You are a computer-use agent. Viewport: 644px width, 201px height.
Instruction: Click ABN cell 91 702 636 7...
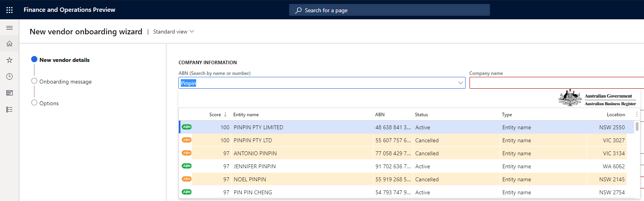pos(393,166)
